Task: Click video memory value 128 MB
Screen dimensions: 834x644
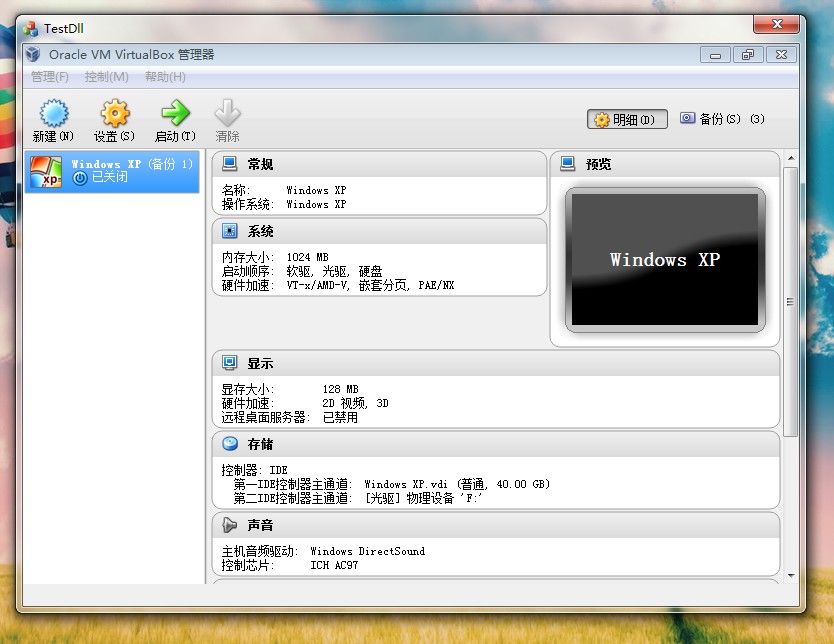Action: tap(340, 389)
